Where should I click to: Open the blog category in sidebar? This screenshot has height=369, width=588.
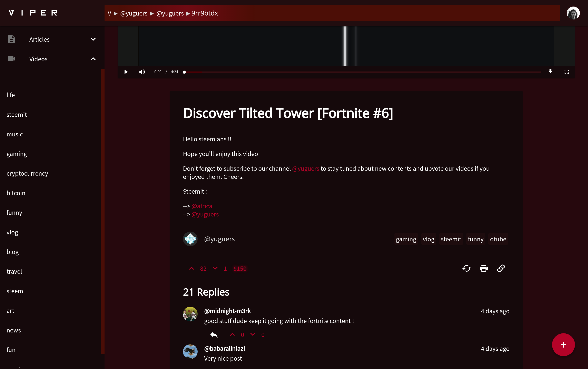pyautogui.click(x=13, y=252)
